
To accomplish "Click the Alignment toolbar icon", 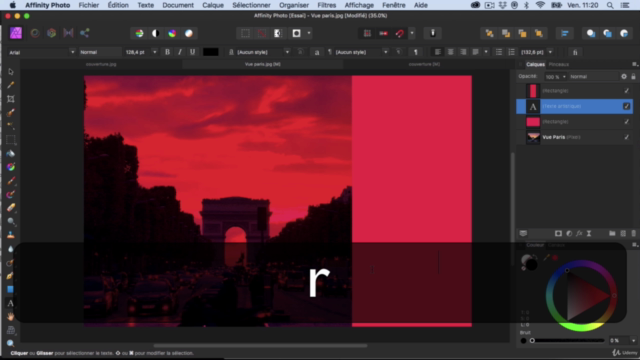I will tap(565, 33).
